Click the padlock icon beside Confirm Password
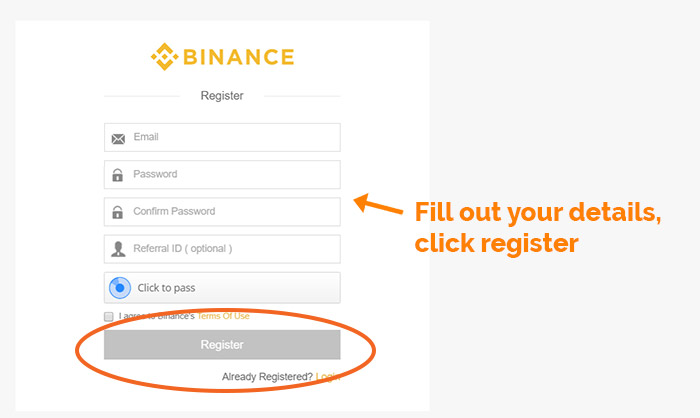Viewport: 700px width, 418px height. (117, 212)
